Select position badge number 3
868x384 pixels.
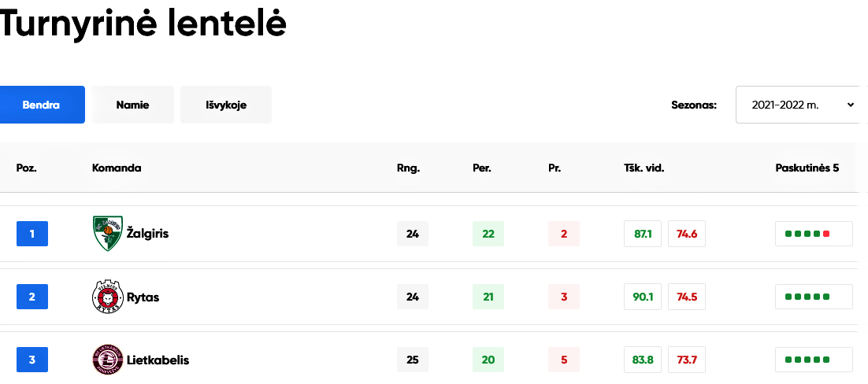[32, 360]
